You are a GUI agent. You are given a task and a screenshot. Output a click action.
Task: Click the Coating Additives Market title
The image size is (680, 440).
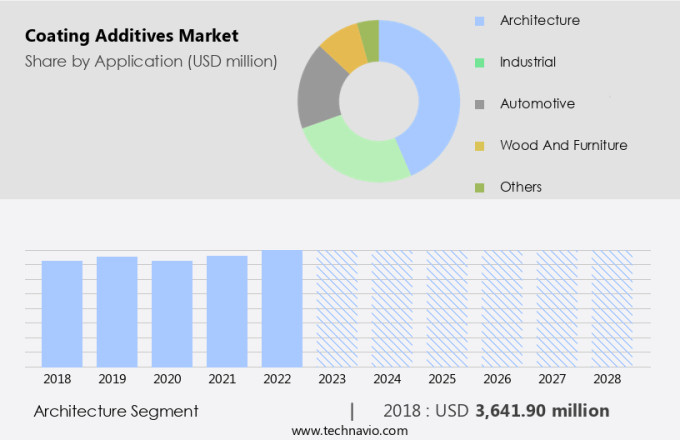pos(131,36)
